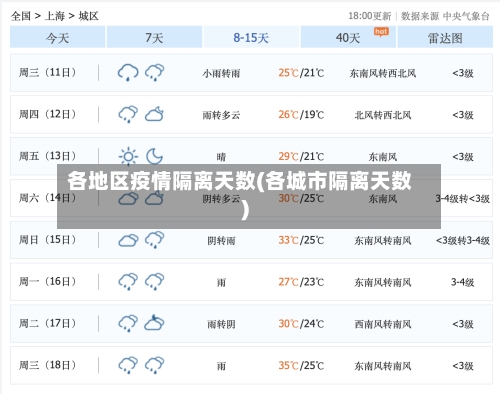This screenshot has height=394, width=500.
Task: Click temperature 35℃/25℃
Action: (x=301, y=366)
